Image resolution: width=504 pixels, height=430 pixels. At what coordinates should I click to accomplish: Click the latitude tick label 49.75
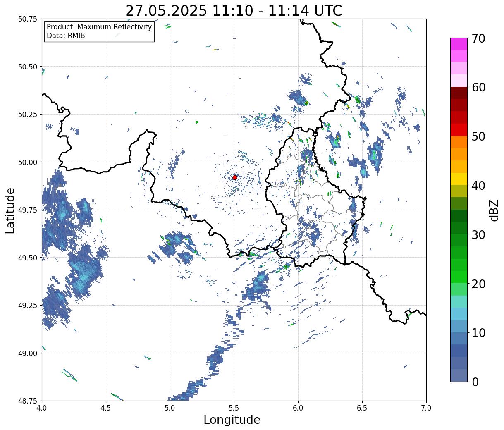[x=28, y=210]
